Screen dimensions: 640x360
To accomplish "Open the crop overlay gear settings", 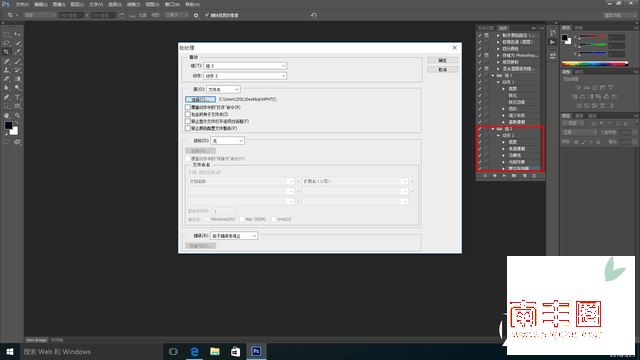I will 196,15.
